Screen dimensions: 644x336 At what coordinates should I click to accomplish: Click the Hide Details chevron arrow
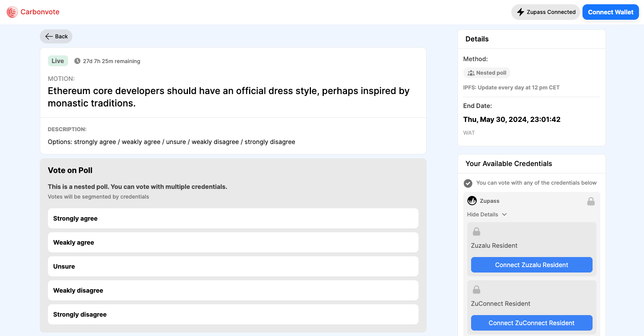pos(504,214)
